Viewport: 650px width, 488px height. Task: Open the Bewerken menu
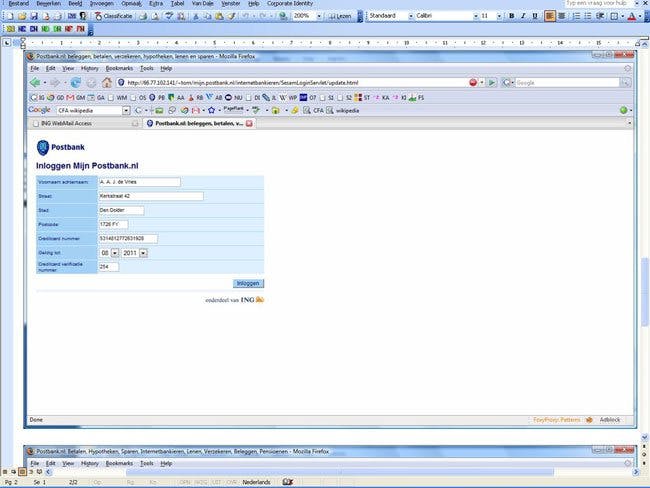tap(49, 3)
